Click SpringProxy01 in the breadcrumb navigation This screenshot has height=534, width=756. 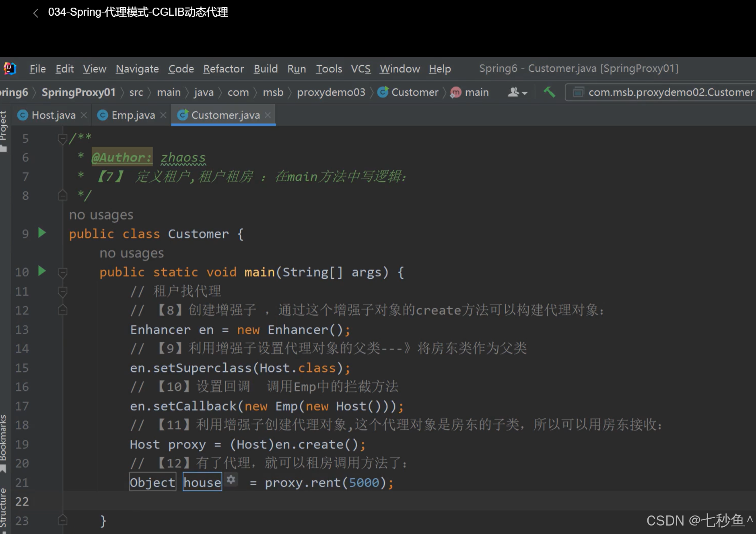click(x=79, y=92)
